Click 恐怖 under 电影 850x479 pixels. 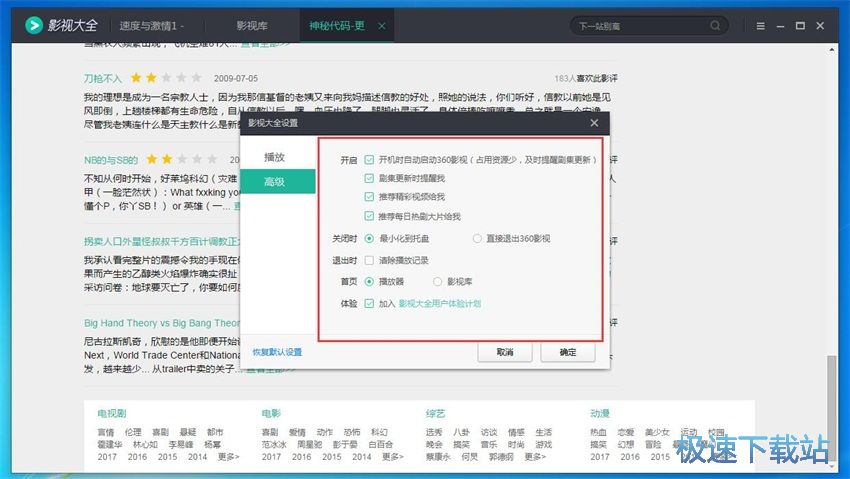tap(352, 432)
